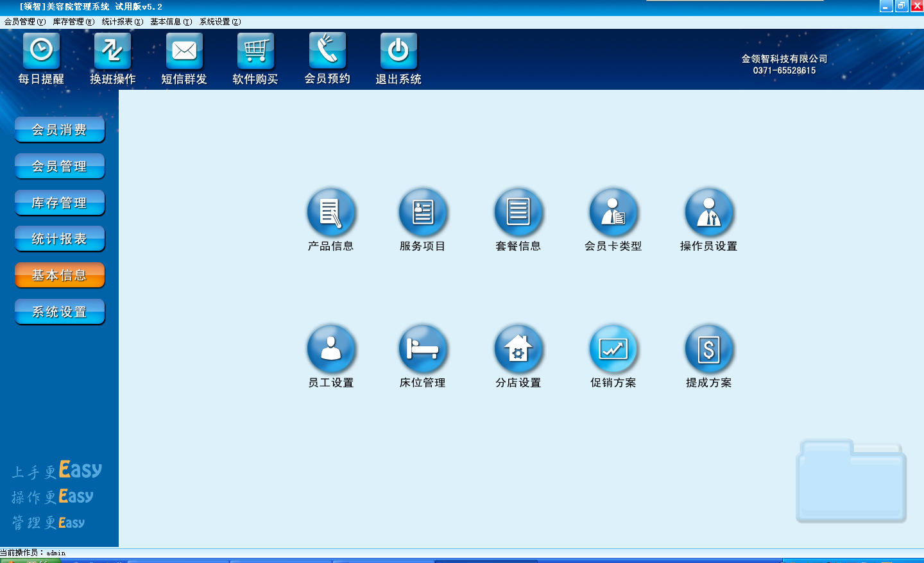The width and height of the screenshot is (924, 563).
Task: Open 床位管理 bed management icon
Action: pos(423,349)
